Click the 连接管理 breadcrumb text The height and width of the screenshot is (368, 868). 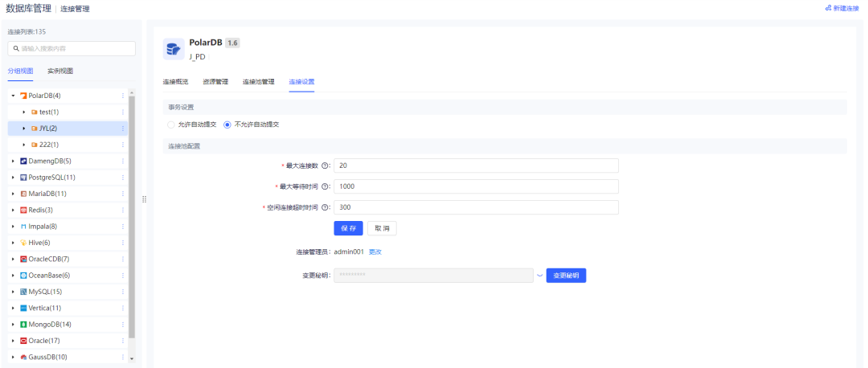click(75, 9)
